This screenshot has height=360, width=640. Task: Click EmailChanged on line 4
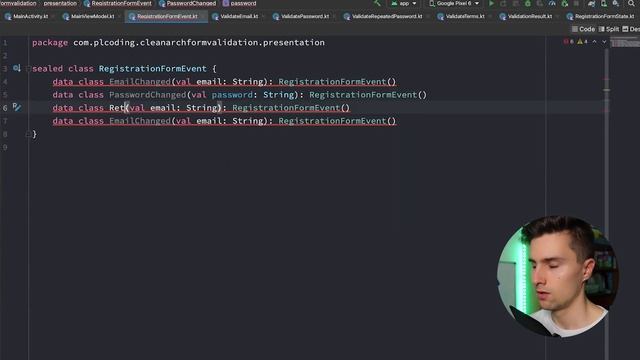pos(140,82)
